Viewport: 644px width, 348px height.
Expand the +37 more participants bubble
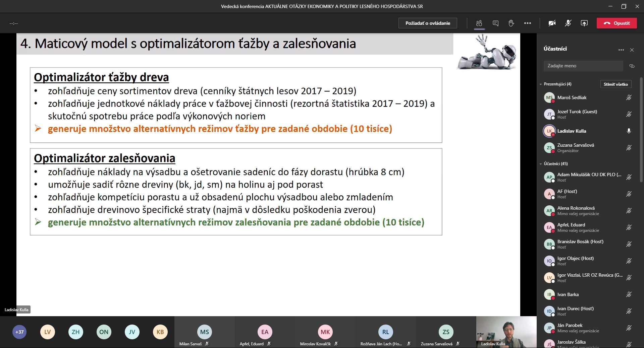(19, 332)
